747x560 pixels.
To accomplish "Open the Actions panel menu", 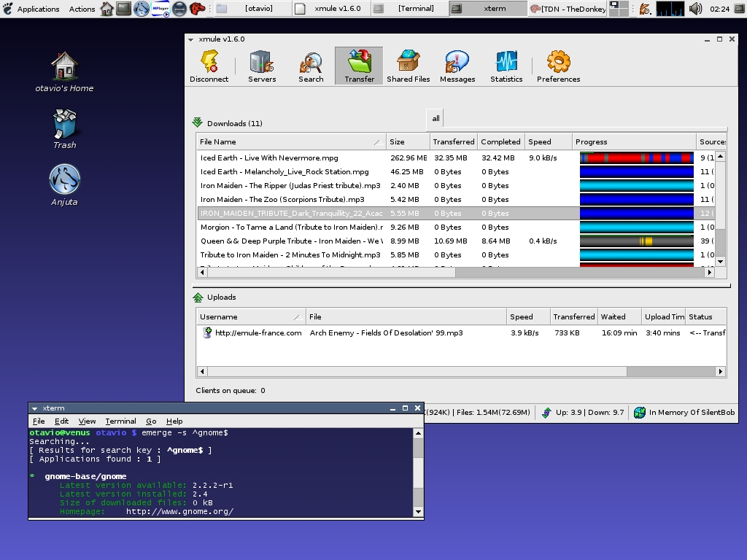I will pyautogui.click(x=82, y=9).
